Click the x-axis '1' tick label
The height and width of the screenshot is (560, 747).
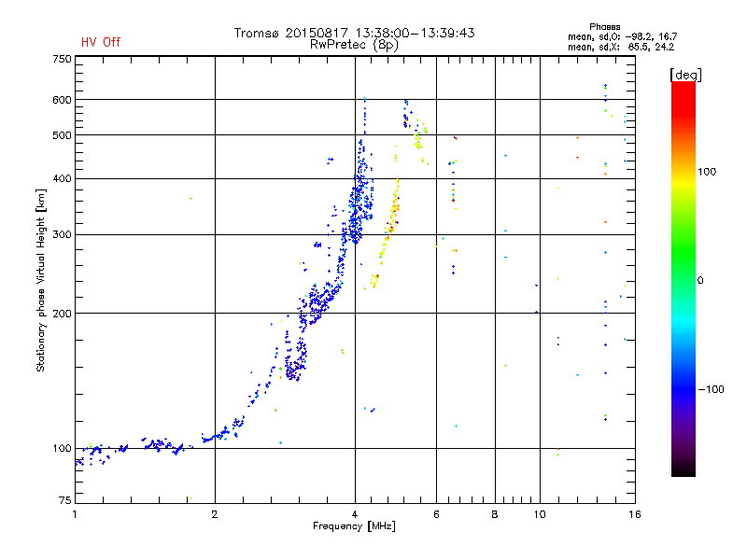(x=75, y=514)
